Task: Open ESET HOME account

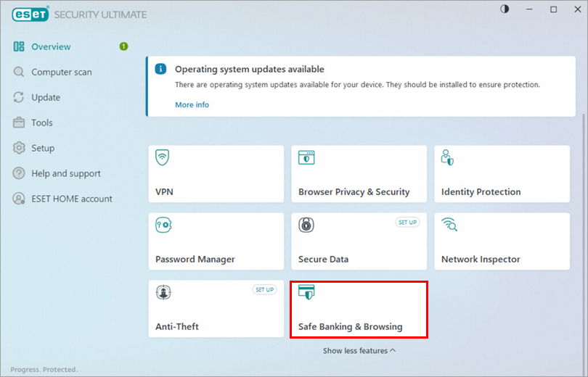Action: coord(72,199)
